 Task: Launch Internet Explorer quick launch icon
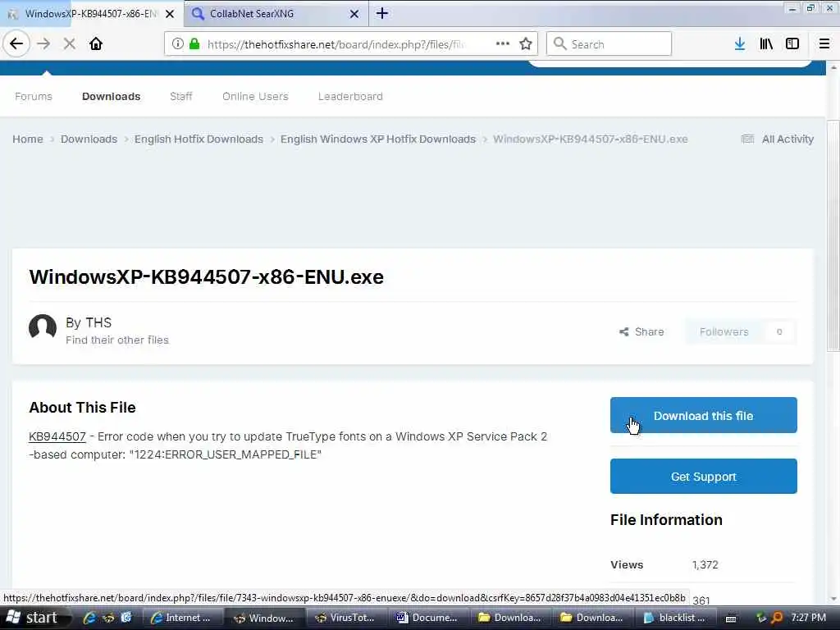(x=89, y=618)
